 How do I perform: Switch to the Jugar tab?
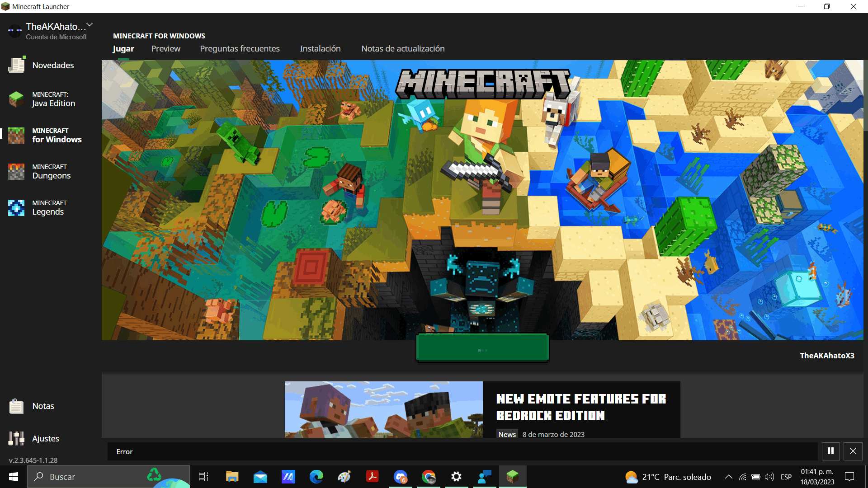point(123,49)
